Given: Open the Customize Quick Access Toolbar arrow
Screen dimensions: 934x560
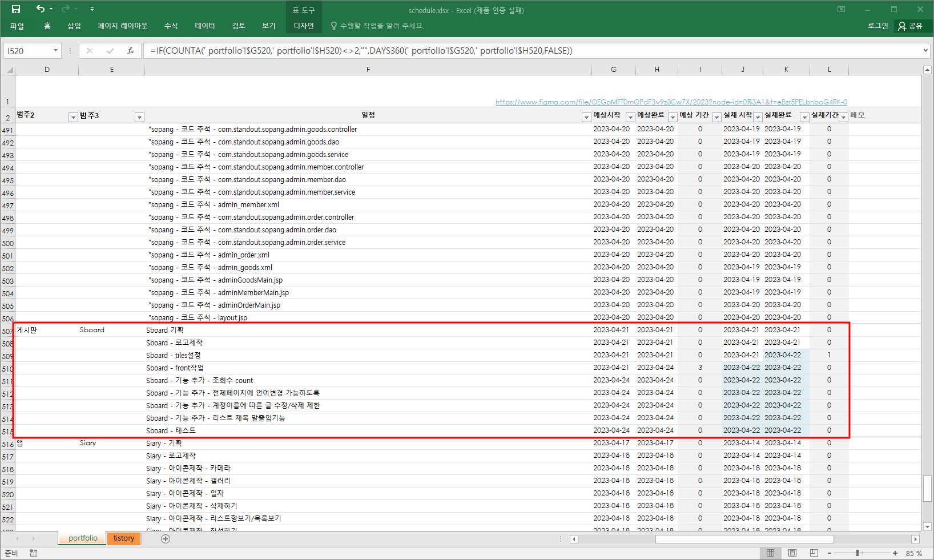Looking at the screenshot, I should (x=92, y=9).
